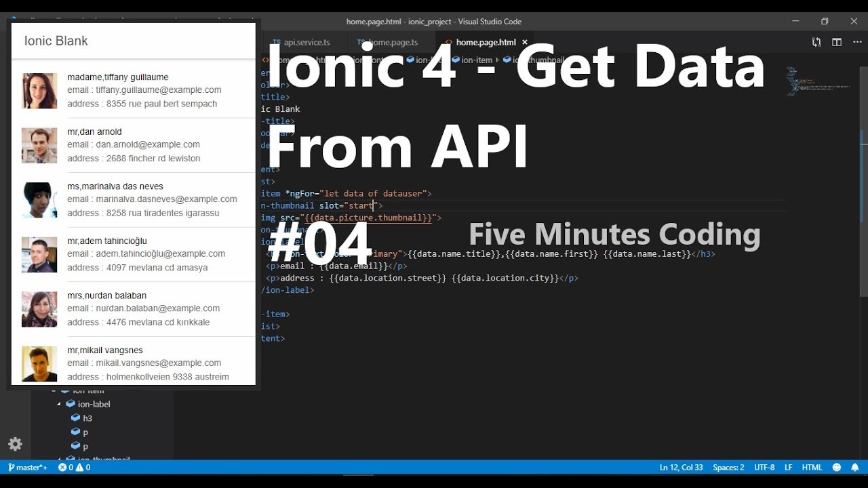Open the notifications bell in status bar
Screen dimensions: 868x488
point(855,467)
